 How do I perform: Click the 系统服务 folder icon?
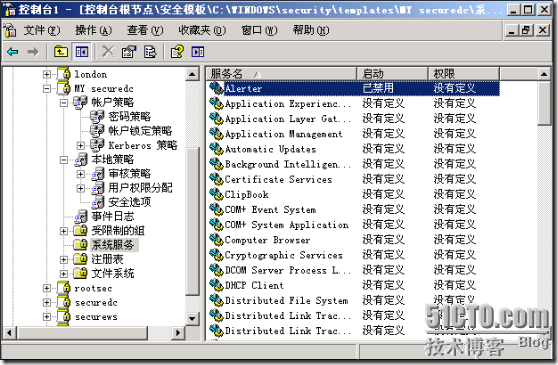coord(80,244)
